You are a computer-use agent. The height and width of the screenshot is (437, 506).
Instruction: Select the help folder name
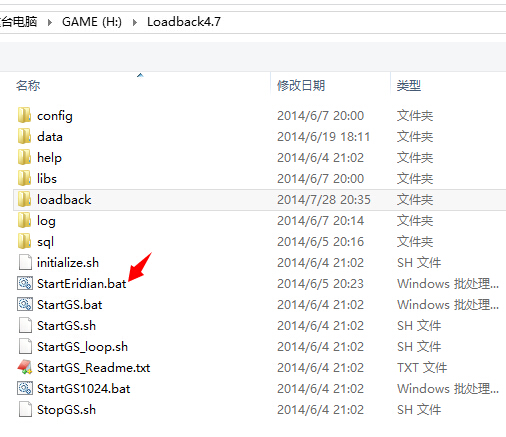49,158
